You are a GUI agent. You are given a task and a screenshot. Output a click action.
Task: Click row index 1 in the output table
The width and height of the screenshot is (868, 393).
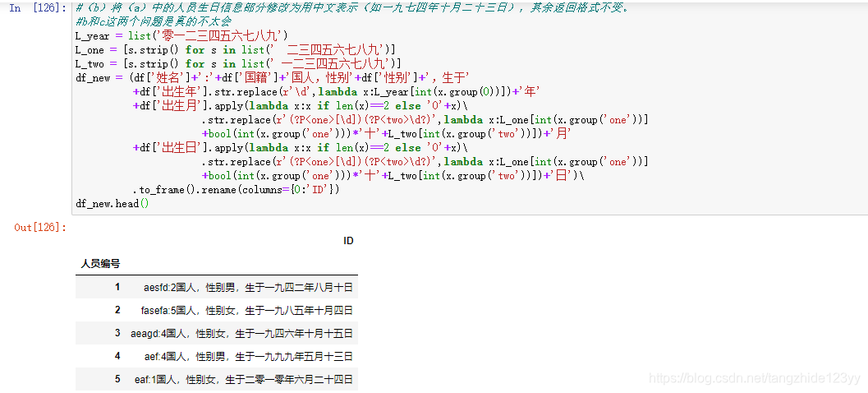[117, 287]
